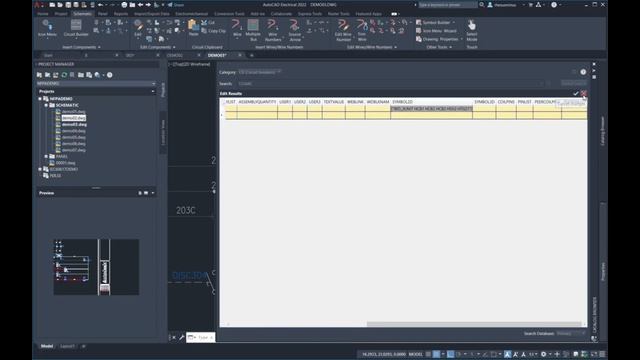Click the ASSEMBLYQUANTITY column header
The height and width of the screenshot is (360, 640).
pos(258,102)
